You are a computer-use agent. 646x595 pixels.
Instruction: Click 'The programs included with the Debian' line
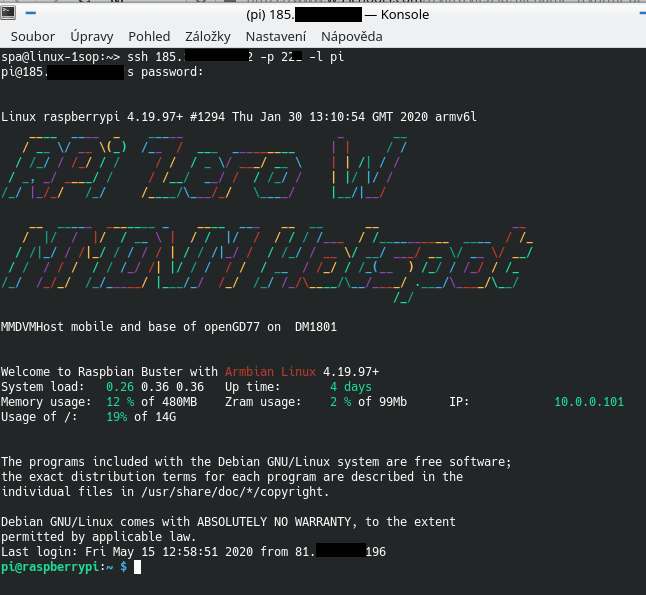[256, 462]
